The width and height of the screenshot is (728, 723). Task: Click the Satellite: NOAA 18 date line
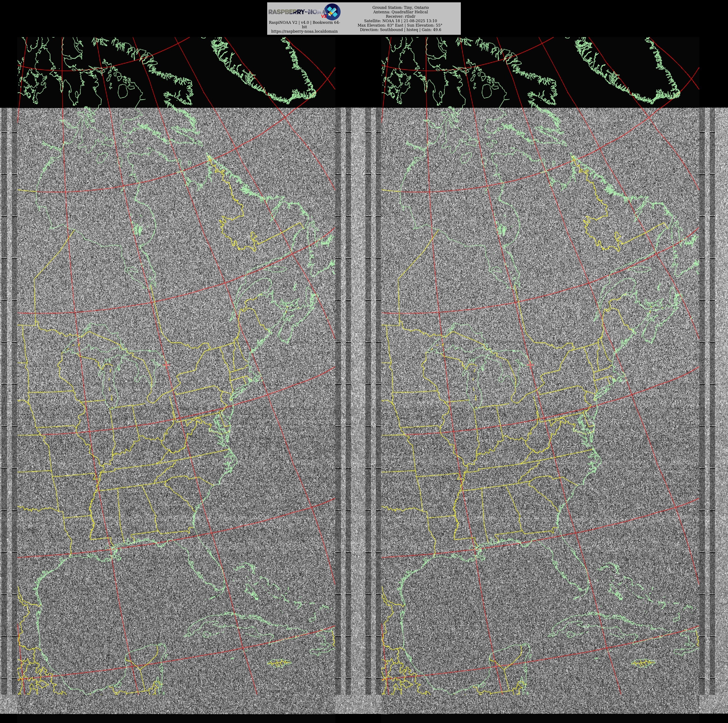click(400, 21)
